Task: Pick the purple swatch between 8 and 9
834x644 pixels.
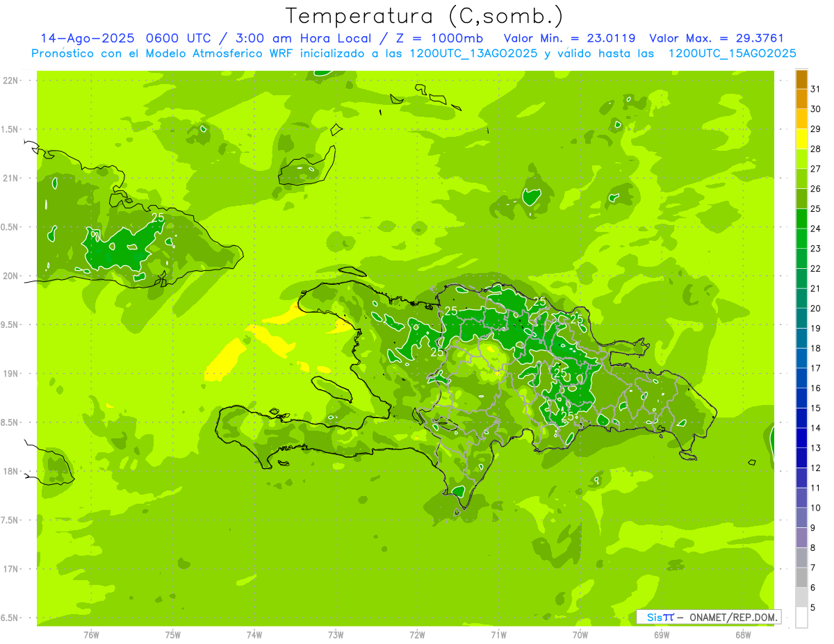Action: (x=801, y=538)
